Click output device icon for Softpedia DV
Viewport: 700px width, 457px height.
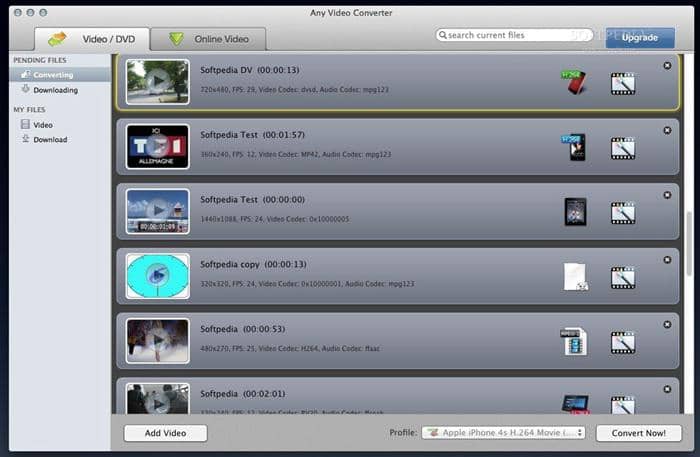pos(573,82)
